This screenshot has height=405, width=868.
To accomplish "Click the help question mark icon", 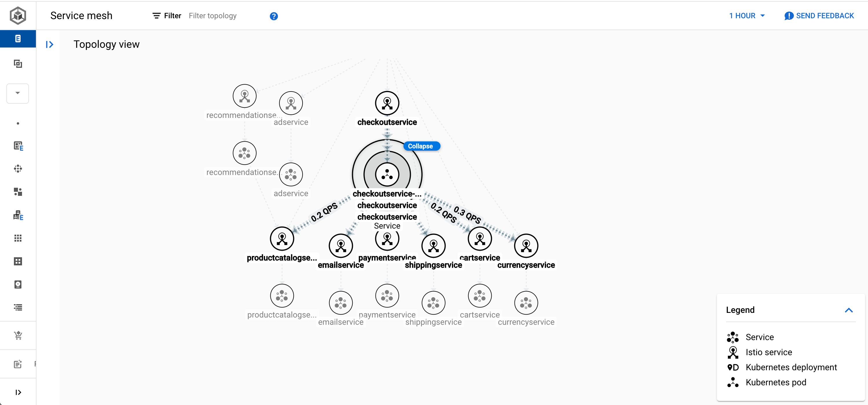I will tap(274, 16).
